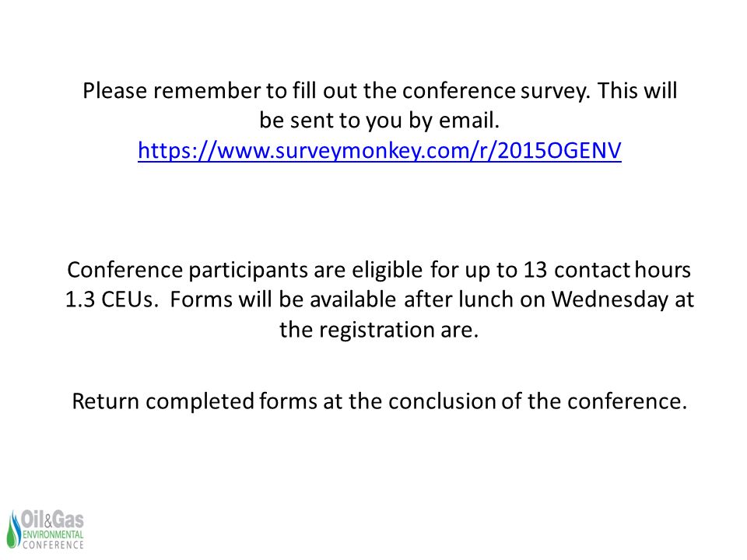
Task: Click the word 'Wednesday' in the text
Action: coord(610,299)
